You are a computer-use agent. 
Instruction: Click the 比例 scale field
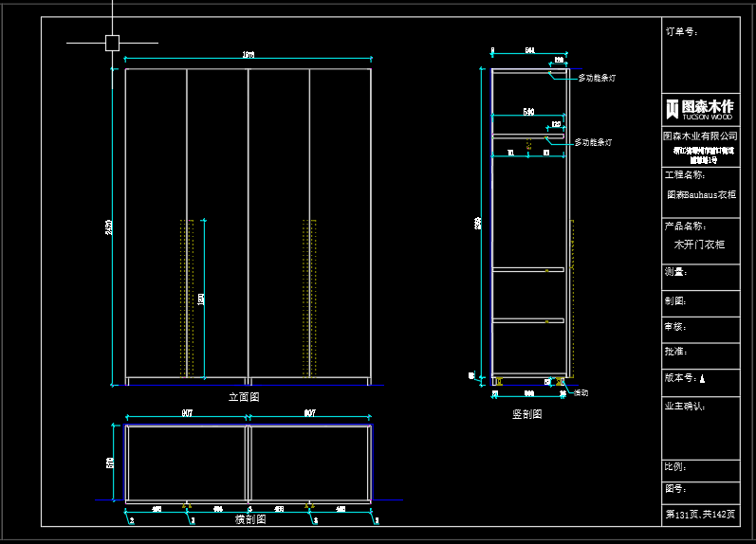click(675, 466)
